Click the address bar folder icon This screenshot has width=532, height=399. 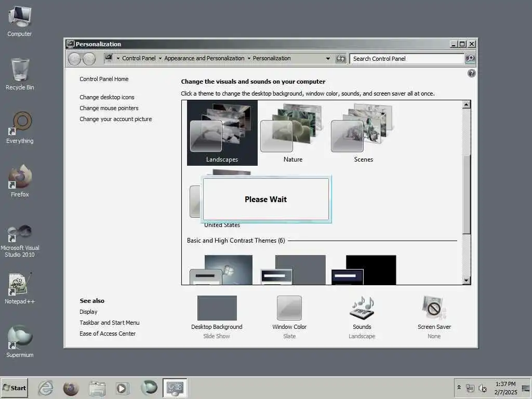pyautogui.click(x=109, y=58)
